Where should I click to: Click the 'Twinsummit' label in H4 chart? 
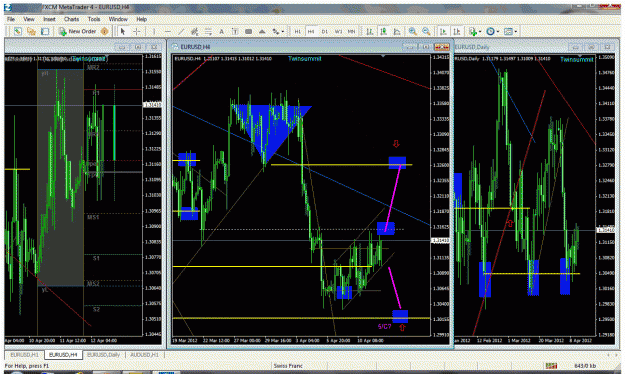305,59
